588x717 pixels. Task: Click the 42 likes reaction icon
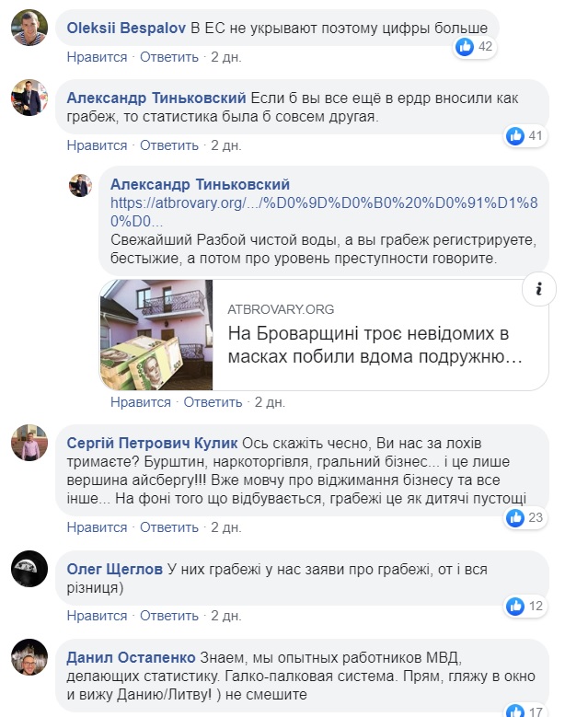pyautogui.click(x=465, y=47)
